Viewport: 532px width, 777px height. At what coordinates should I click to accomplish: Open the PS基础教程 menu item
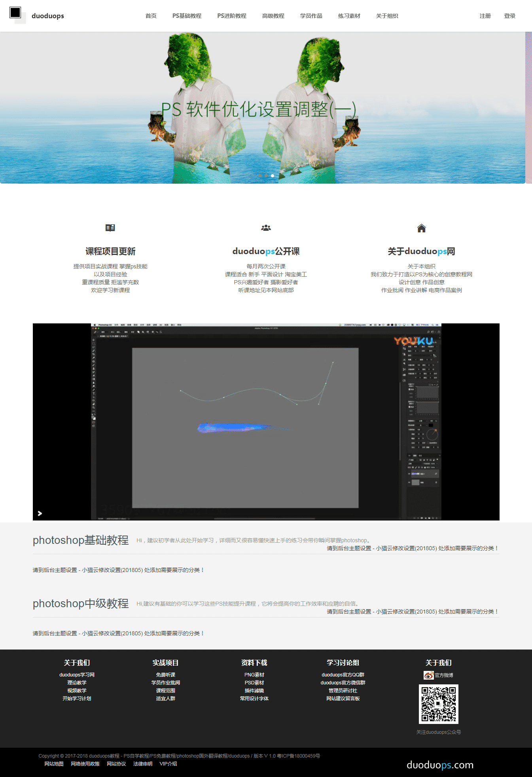(x=187, y=16)
